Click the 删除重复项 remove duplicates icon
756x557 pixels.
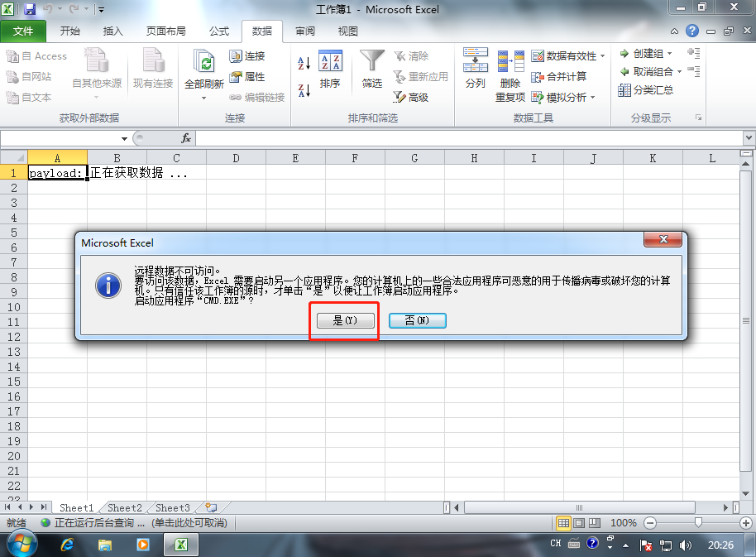coord(510,61)
